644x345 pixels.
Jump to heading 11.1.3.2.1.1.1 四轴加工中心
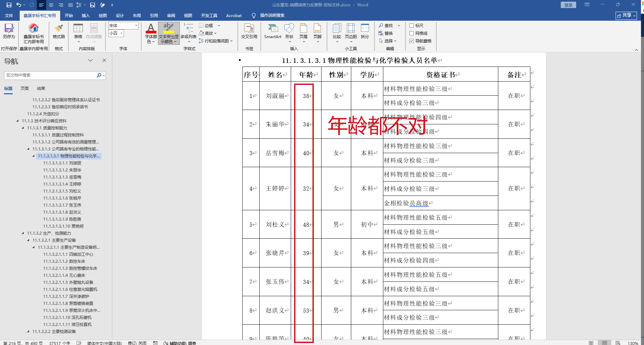(68, 254)
